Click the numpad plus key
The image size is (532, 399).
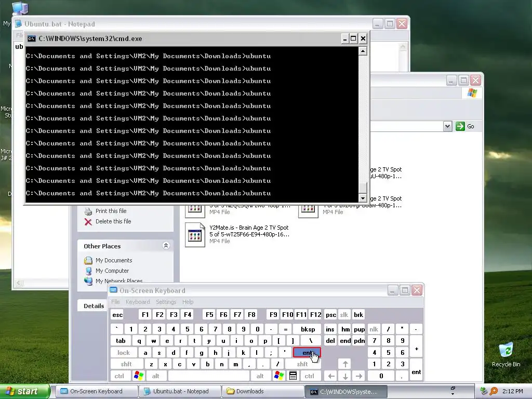[416, 347]
